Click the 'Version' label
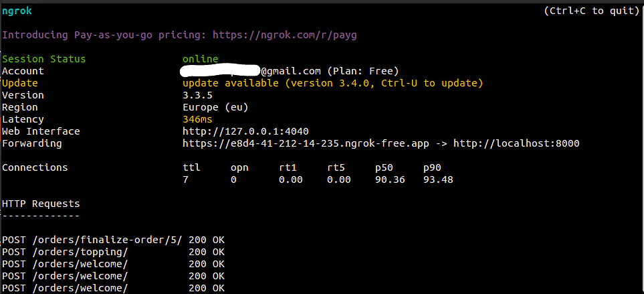 pos(23,95)
